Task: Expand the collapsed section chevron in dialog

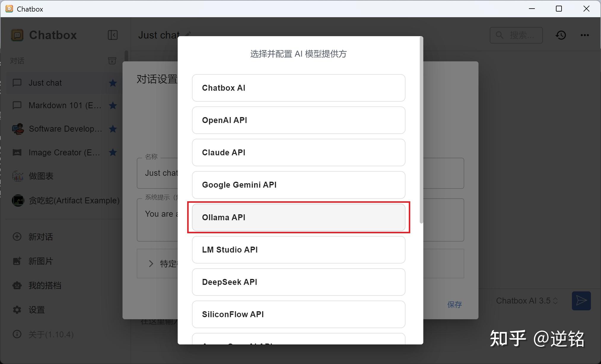Action: point(151,264)
